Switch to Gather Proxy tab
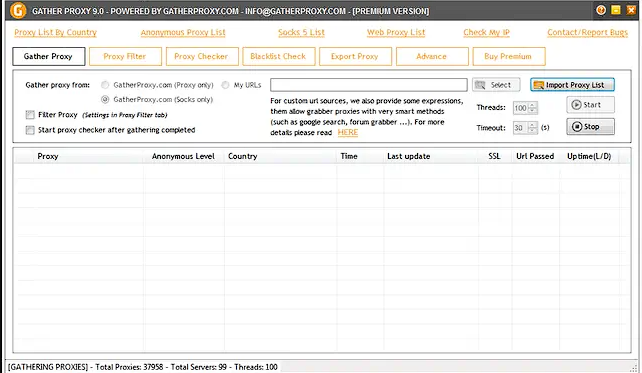Viewport: 642px width, 373px height. [x=49, y=57]
